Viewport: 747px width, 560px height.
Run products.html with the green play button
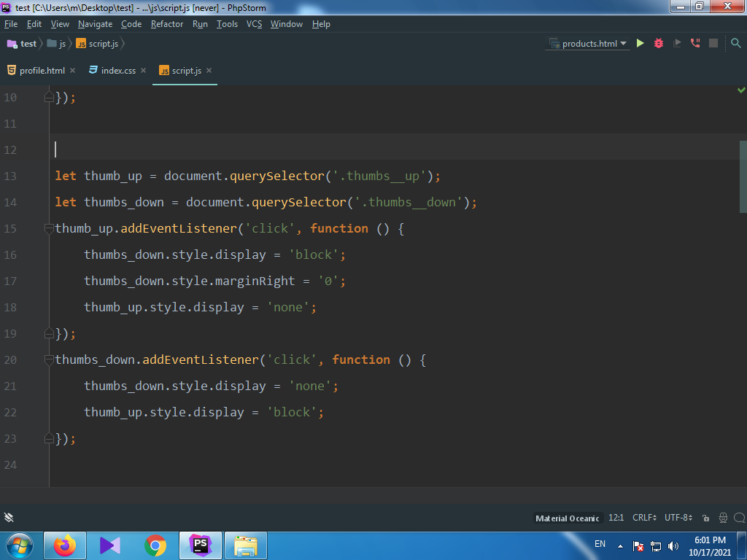(x=640, y=44)
